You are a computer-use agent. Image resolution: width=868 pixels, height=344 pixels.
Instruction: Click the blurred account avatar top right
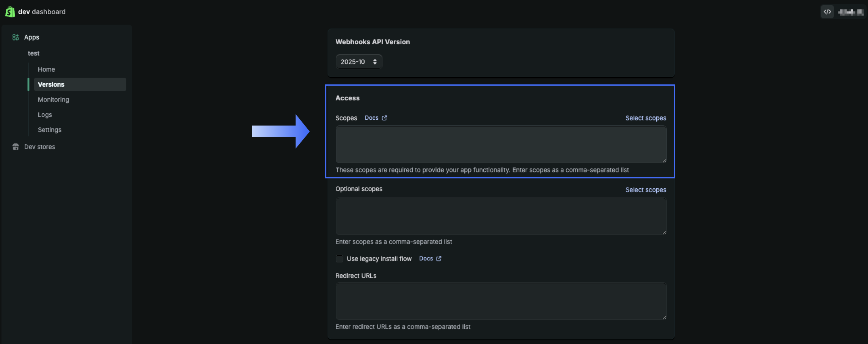click(x=851, y=12)
